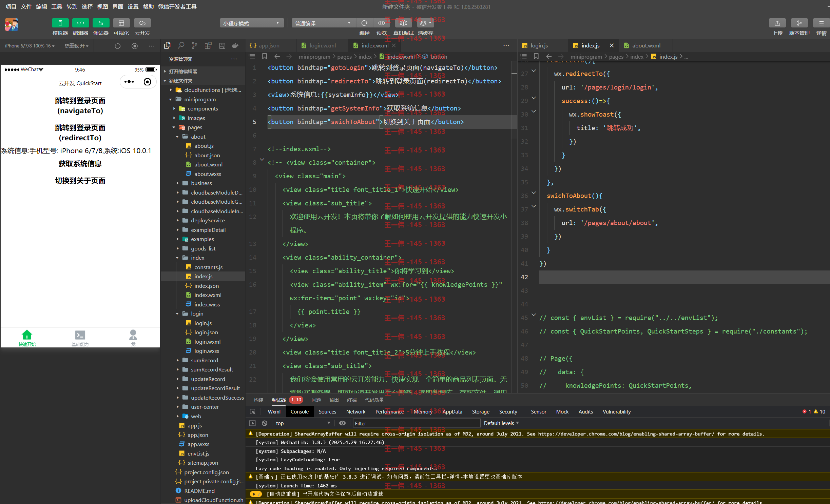Switch to the AppData debugger tab
Screen dimensions: 830x504
[x=452, y=411]
